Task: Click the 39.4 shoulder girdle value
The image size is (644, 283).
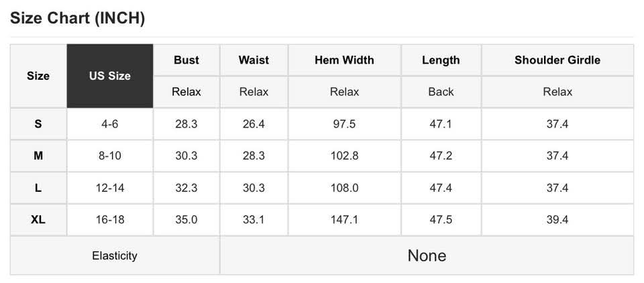Action: 557,219
